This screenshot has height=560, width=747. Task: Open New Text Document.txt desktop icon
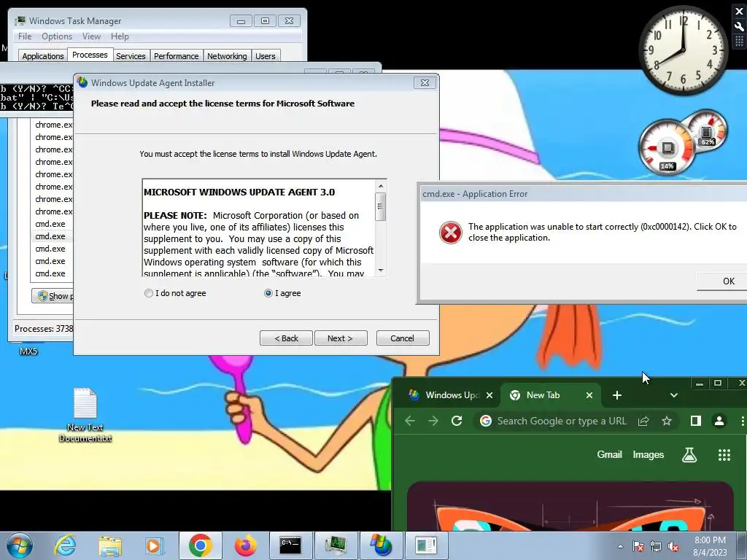(85, 414)
